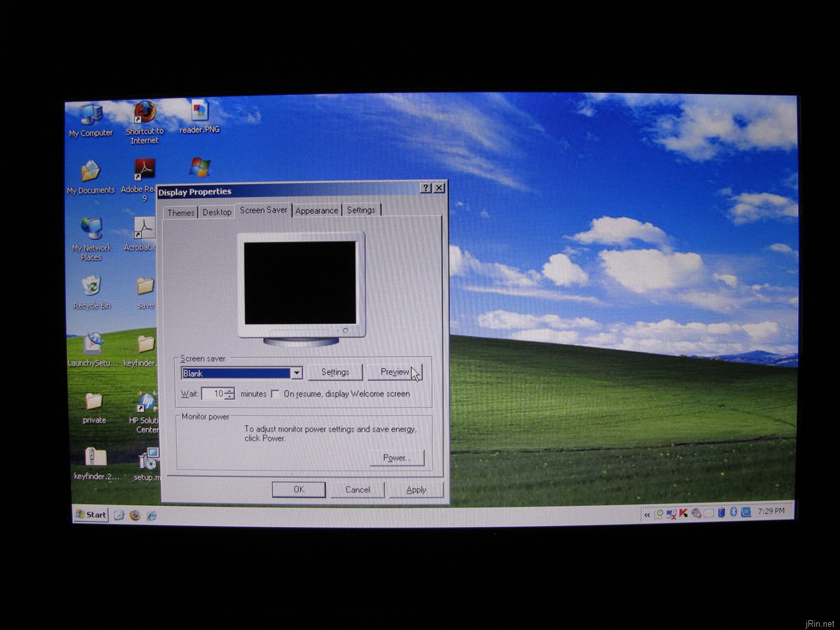Click OK in Display Properties
This screenshot has height=630, width=840.
(x=299, y=490)
